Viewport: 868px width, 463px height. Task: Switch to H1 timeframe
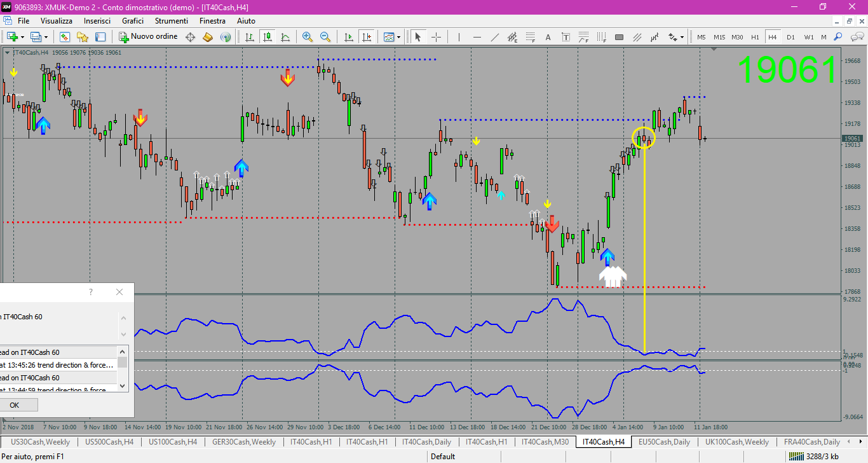[x=755, y=37]
